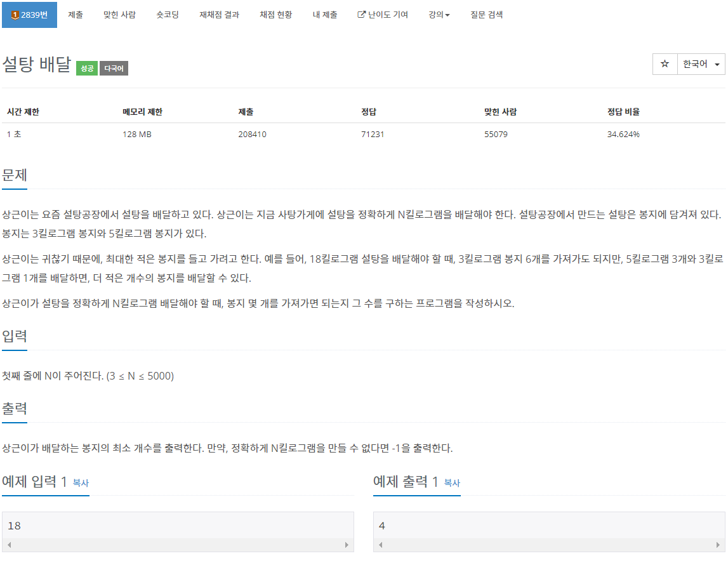Screen dimensions: 728x563
Task: View the 재채점 결과 tab
Action: pos(219,15)
